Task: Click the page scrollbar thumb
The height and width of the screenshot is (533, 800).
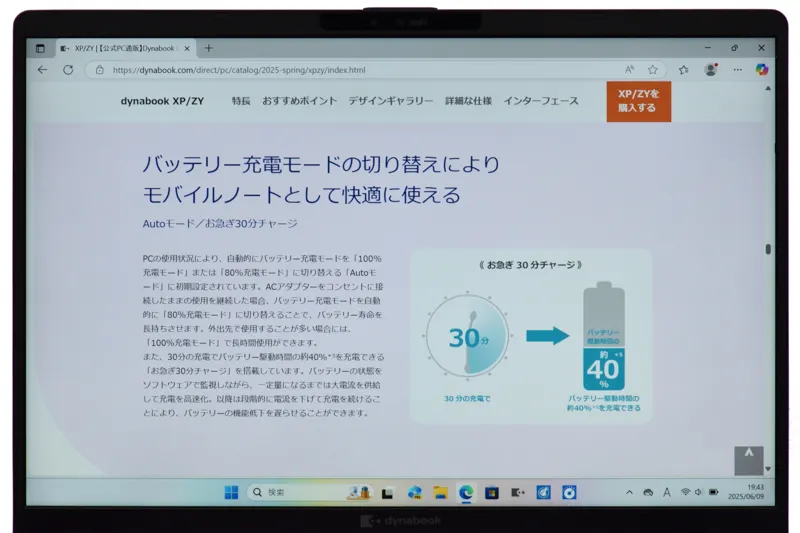Action: [768, 249]
